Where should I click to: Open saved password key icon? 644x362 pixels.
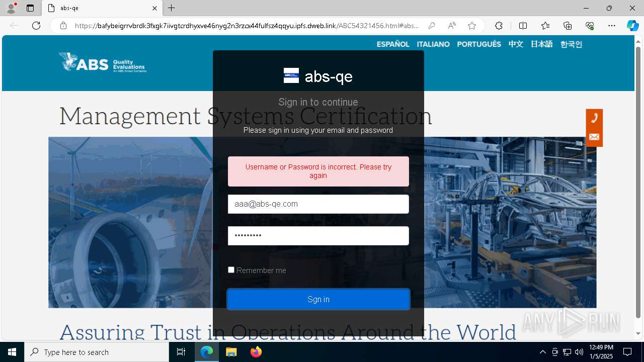pyautogui.click(x=431, y=26)
